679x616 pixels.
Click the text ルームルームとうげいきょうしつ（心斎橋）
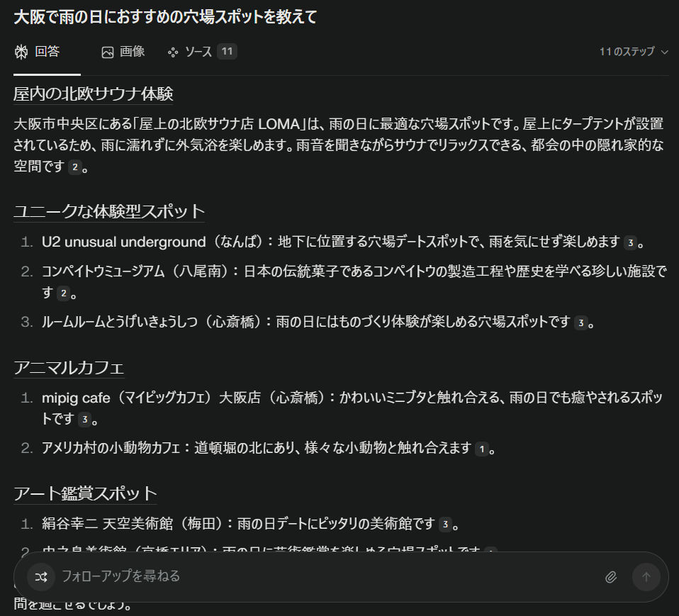coord(151,322)
